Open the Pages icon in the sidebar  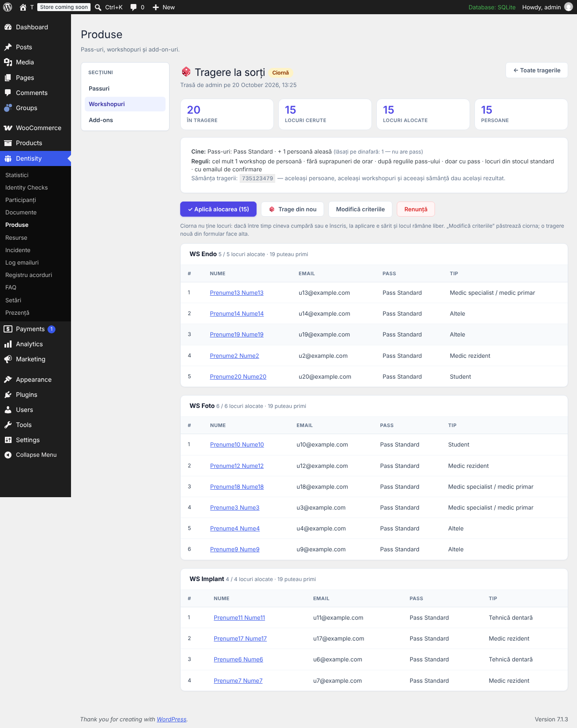(x=8, y=78)
